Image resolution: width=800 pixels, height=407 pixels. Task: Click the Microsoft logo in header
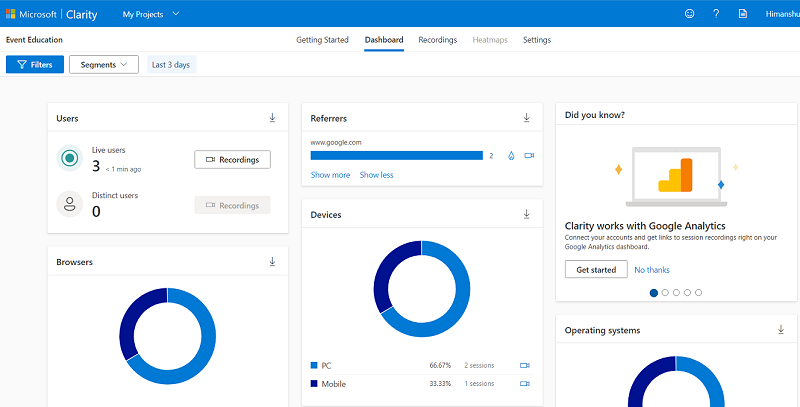coord(11,14)
